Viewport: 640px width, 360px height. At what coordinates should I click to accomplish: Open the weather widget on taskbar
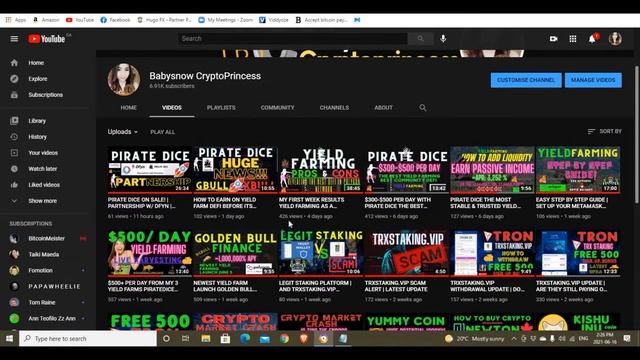click(475, 338)
